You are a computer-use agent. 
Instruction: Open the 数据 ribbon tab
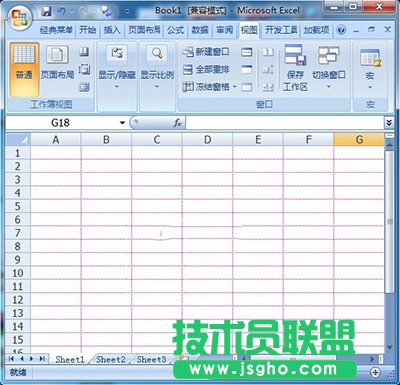click(x=200, y=30)
